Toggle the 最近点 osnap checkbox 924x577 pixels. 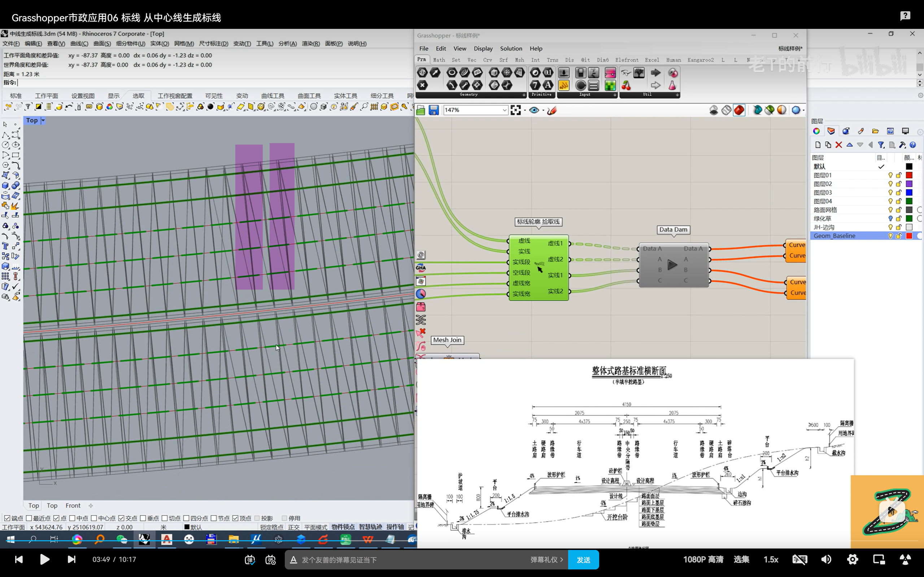point(29,518)
